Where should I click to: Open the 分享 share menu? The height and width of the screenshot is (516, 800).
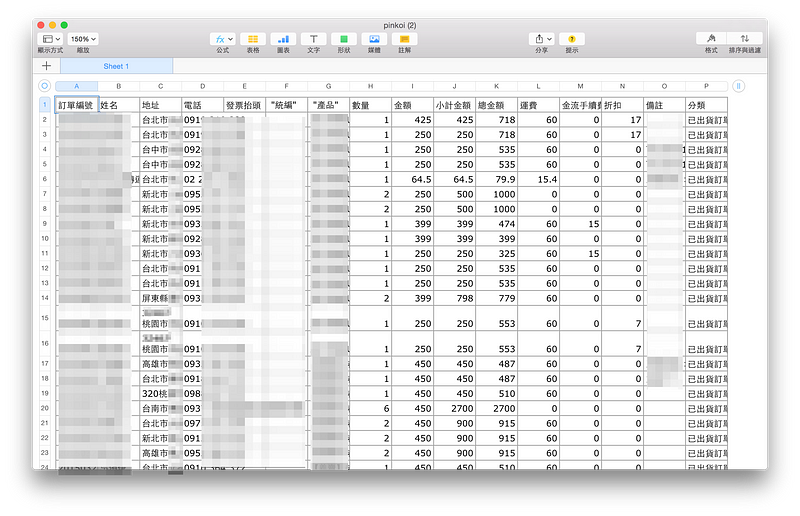[x=541, y=38]
